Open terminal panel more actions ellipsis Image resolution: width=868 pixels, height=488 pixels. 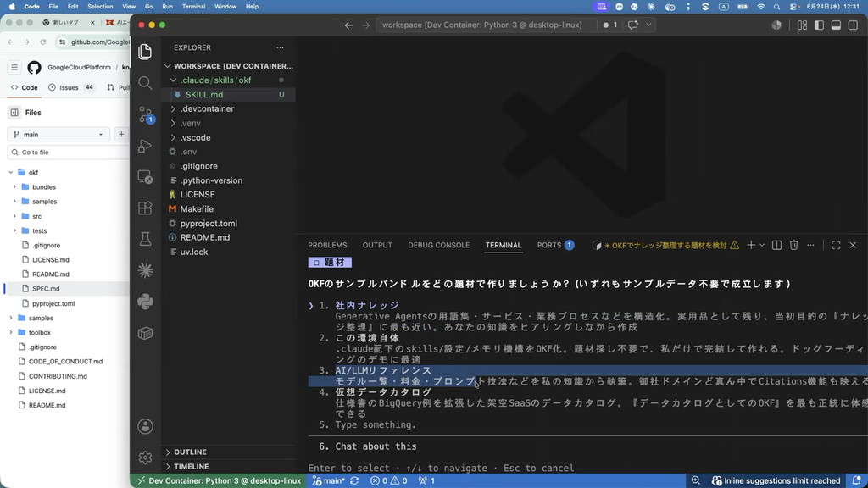pyautogui.click(x=810, y=245)
